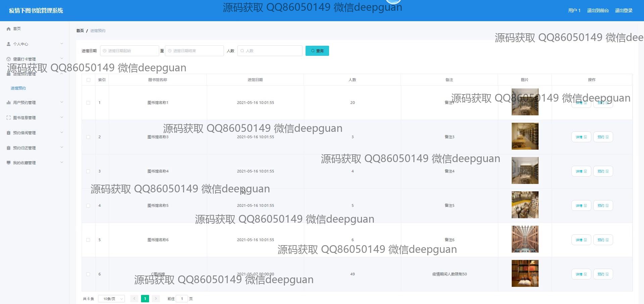Screen dimensions: 644x304
Task: Check the checkbox for 图书馆名称3 row
Action: [x=88, y=137]
